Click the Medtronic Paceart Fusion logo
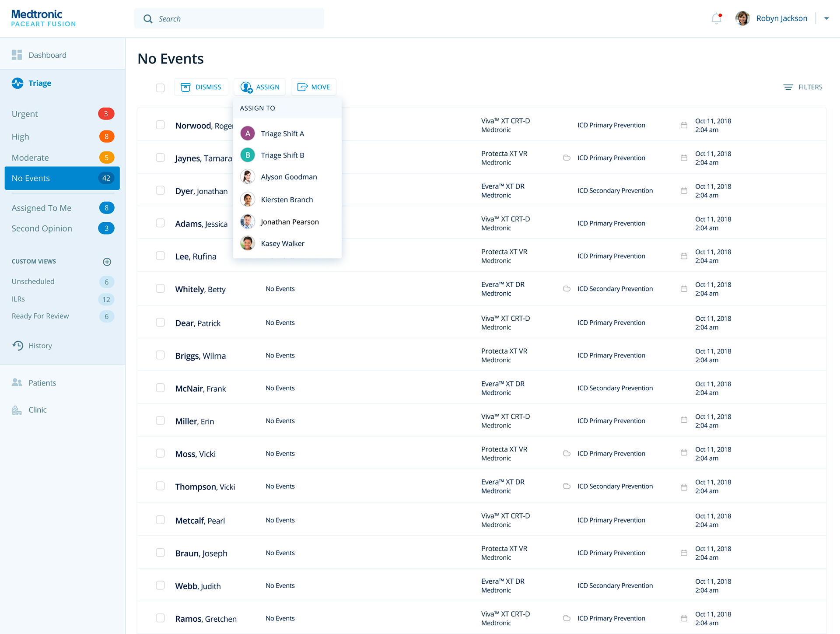840x634 pixels. (x=43, y=18)
